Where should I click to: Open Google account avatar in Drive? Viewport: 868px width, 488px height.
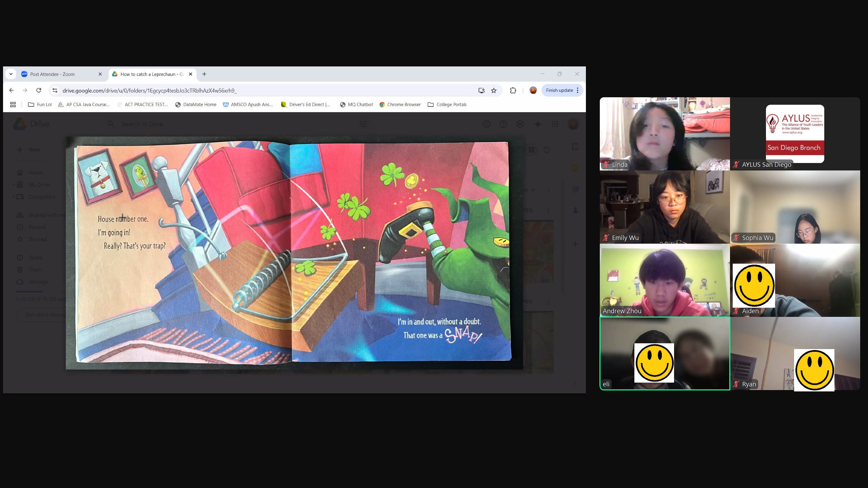[x=573, y=124]
